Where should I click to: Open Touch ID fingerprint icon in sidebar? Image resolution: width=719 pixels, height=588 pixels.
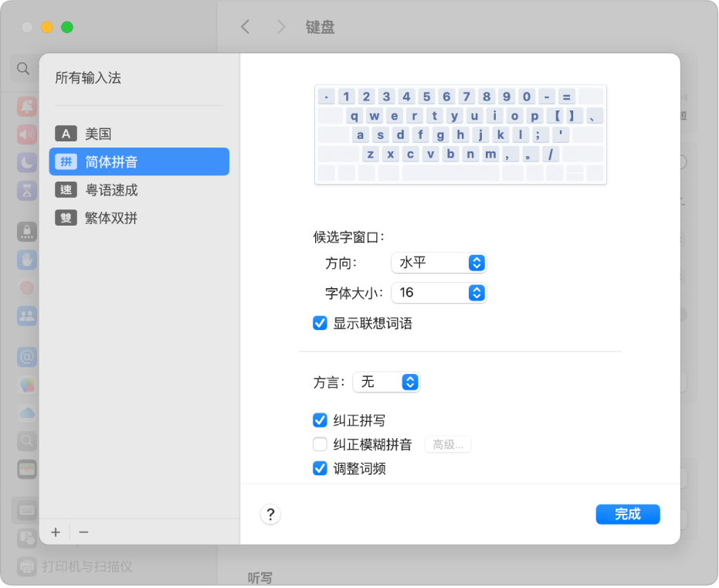pyautogui.click(x=27, y=288)
